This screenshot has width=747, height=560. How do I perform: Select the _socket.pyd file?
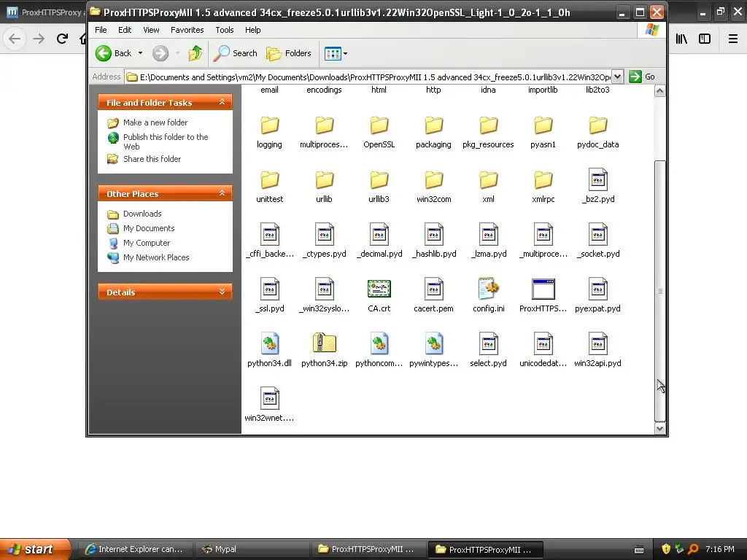coord(597,241)
